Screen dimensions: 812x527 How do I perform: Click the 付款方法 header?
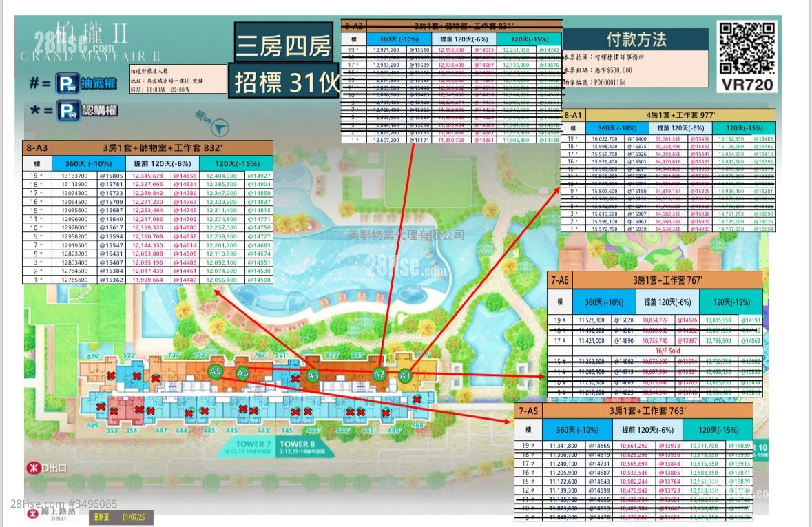636,39
